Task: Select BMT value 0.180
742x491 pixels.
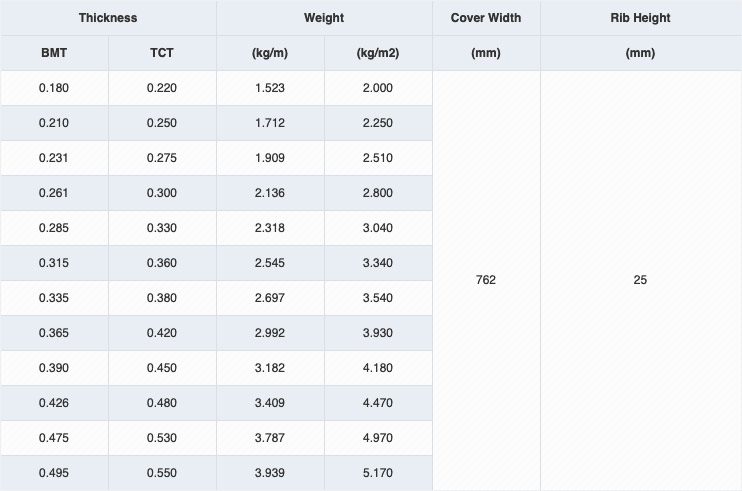Action: pyautogui.click(x=54, y=88)
